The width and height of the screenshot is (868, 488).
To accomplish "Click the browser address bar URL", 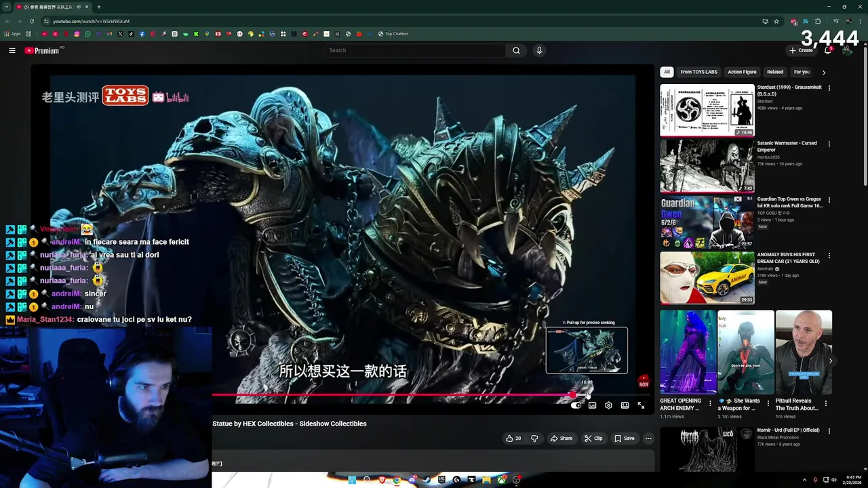I will (91, 21).
